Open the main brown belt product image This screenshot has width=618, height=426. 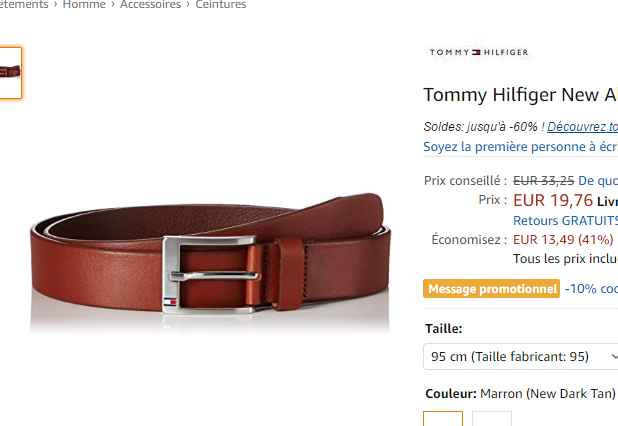tap(210, 261)
